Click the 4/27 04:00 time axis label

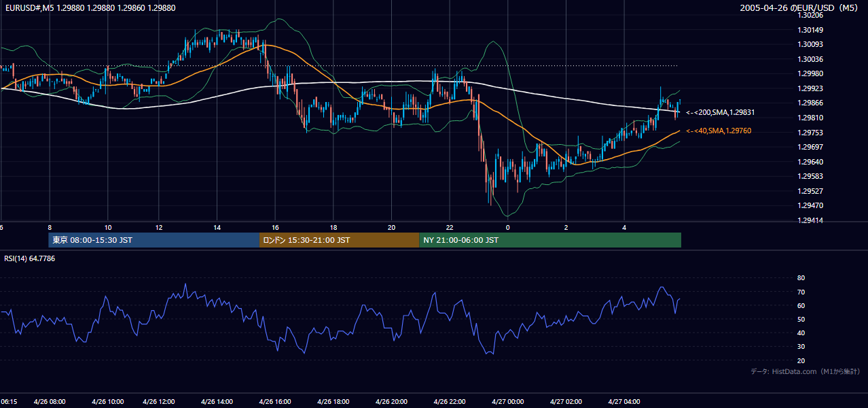(625, 402)
